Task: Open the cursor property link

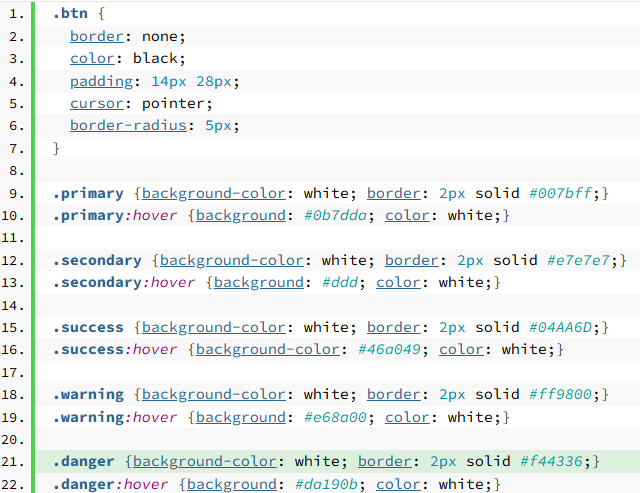Action: [x=96, y=103]
